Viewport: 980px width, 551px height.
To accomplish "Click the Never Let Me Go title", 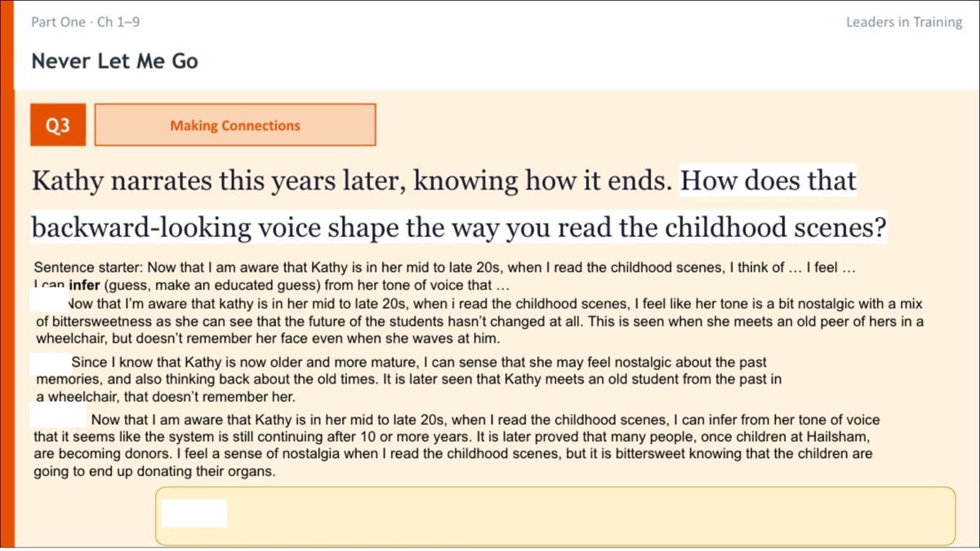I will tap(114, 60).
